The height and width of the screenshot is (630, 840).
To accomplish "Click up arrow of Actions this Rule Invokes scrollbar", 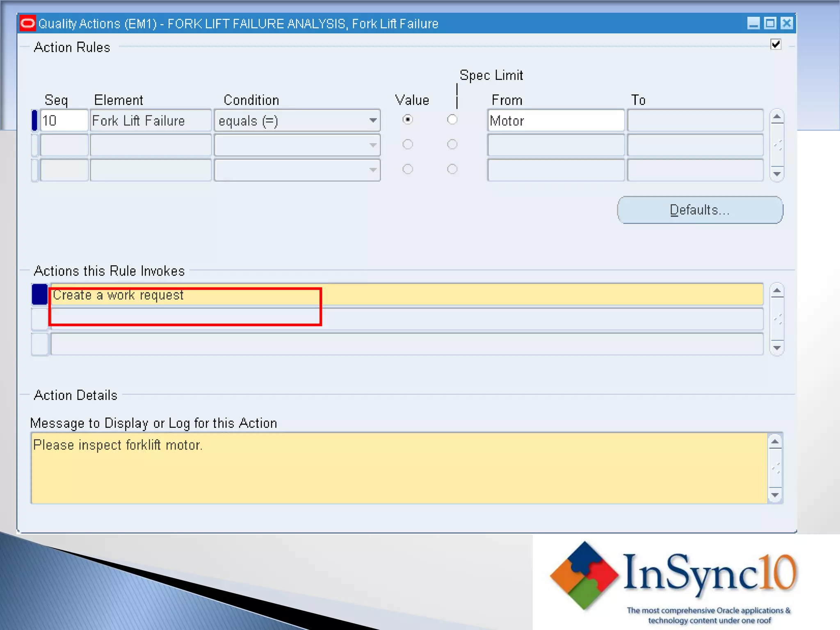I will 777,291.
